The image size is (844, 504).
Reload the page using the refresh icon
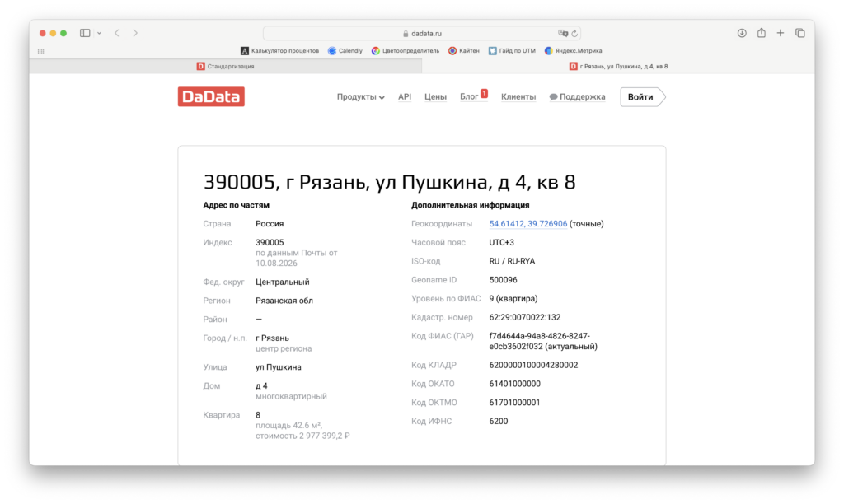[574, 33]
